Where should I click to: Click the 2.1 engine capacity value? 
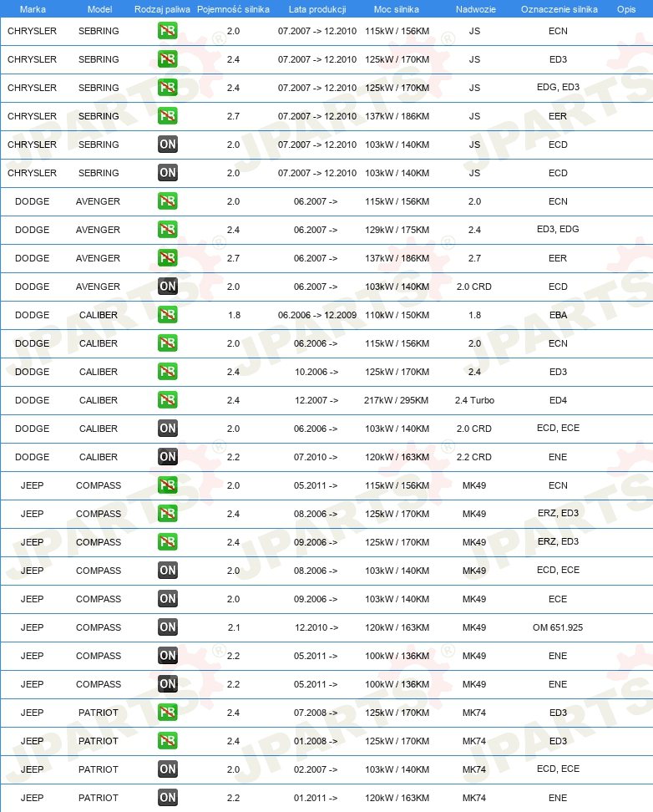234,627
